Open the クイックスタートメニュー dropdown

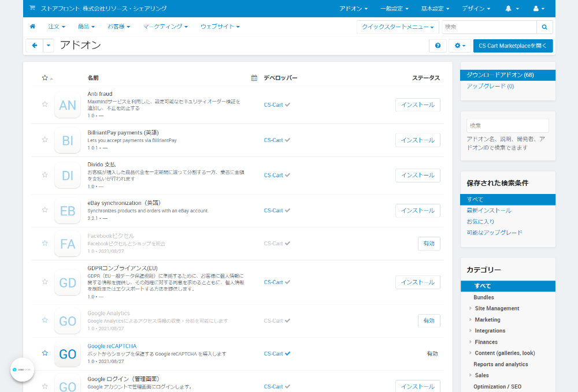[x=398, y=27]
